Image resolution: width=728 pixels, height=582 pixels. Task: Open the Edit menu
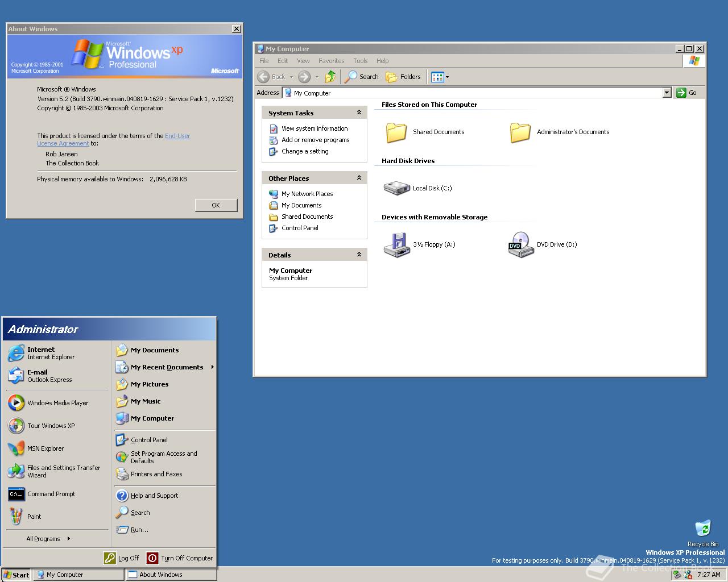click(283, 61)
